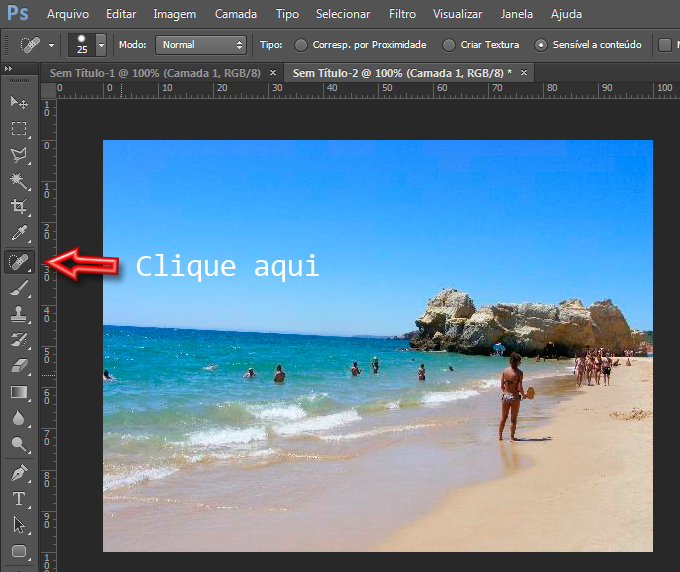Select Corresp. por Proximidade radio option
The height and width of the screenshot is (572, 680).
pos(301,45)
